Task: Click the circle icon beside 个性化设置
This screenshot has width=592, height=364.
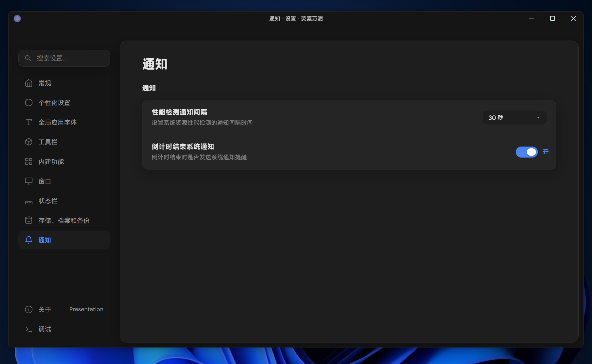Action: pos(29,103)
